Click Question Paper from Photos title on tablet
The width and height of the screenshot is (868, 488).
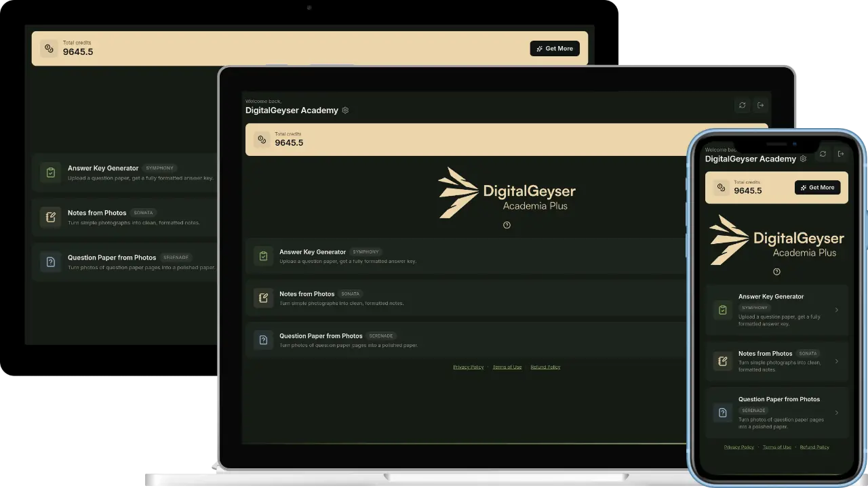pos(112,258)
